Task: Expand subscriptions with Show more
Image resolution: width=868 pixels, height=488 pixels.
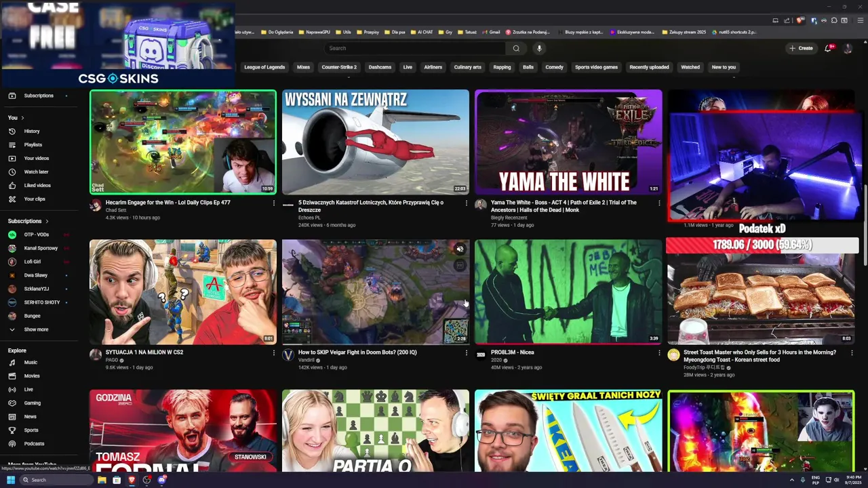Action: (36, 329)
